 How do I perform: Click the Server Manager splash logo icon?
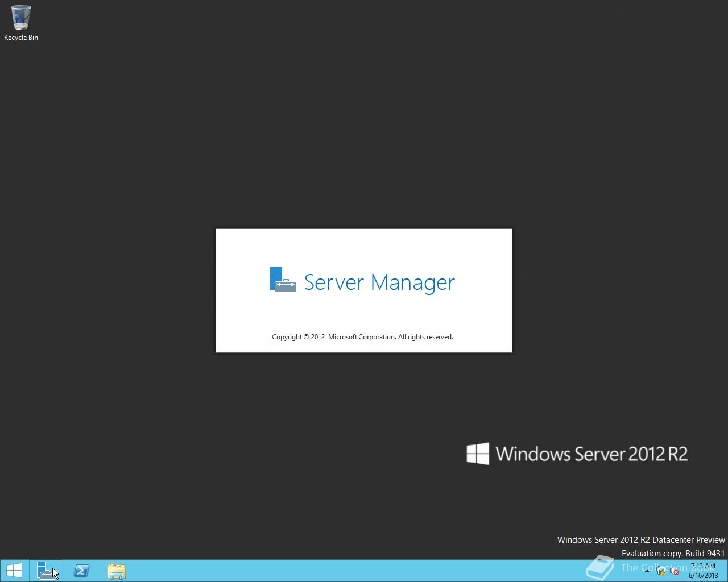tap(283, 280)
